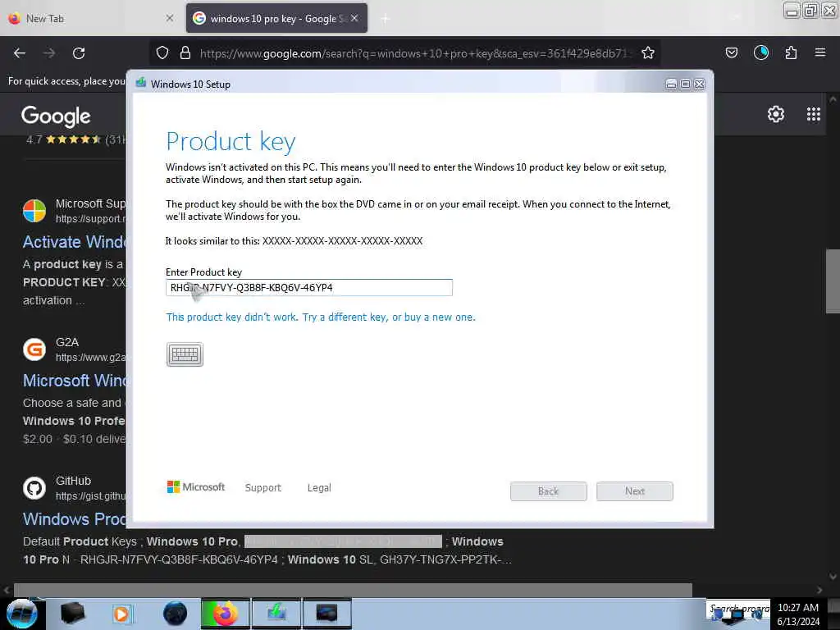Open the GitHub Windows Product result link
This screenshot has width=840, height=630.
74,519
